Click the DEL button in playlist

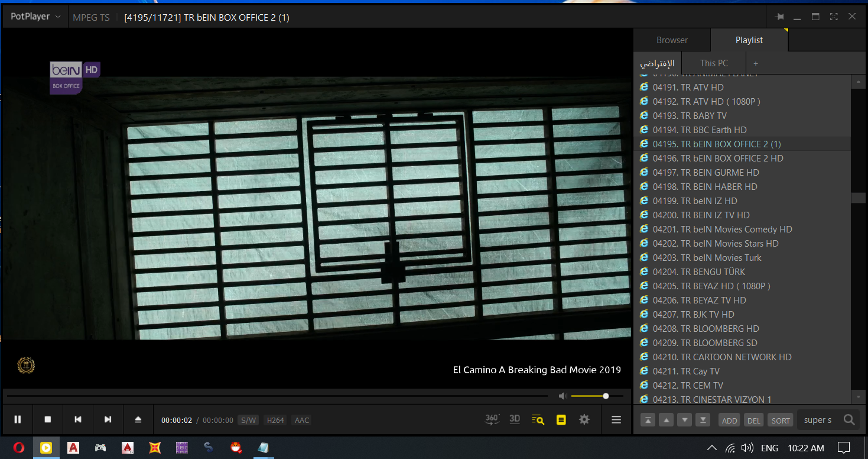point(754,420)
